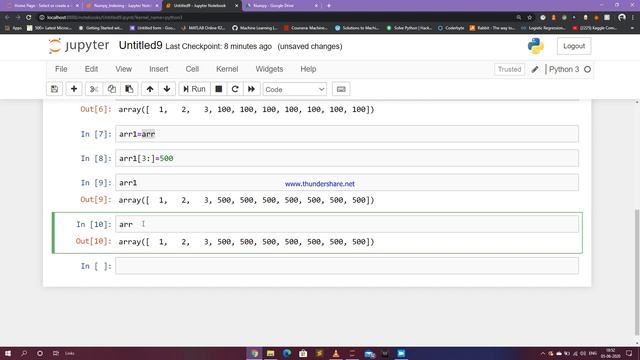The width and height of the screenshot is (640, 360).
Task: Open Windows taskbar search
Action: (x=24, y=353)
